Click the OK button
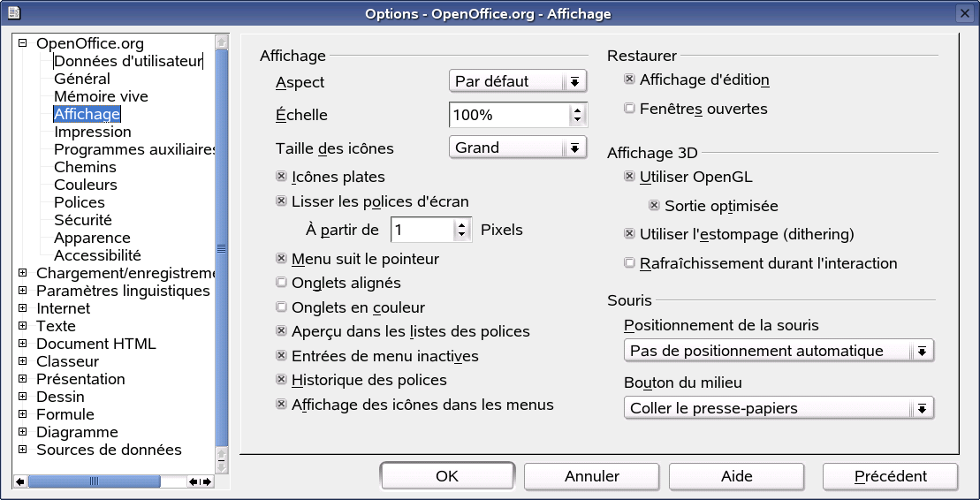980x500 pixels. pos(447,476)
